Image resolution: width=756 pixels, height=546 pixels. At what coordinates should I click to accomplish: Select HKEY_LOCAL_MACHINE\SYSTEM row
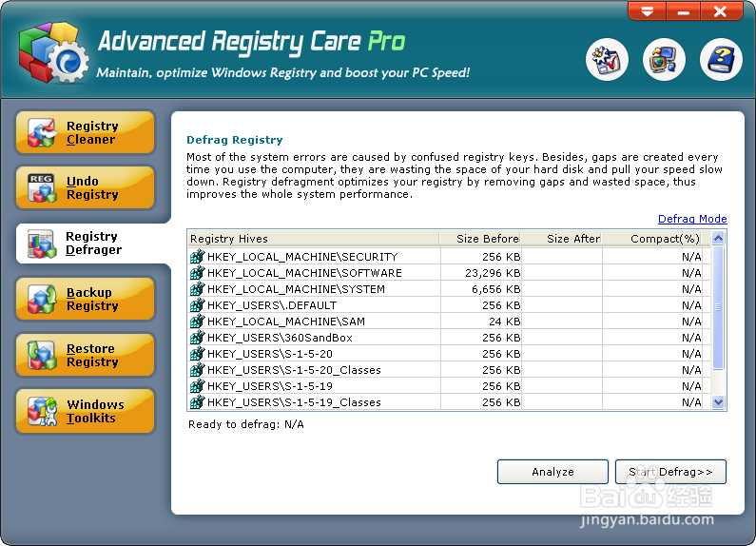pyautogui.click(x=449, y=289)
